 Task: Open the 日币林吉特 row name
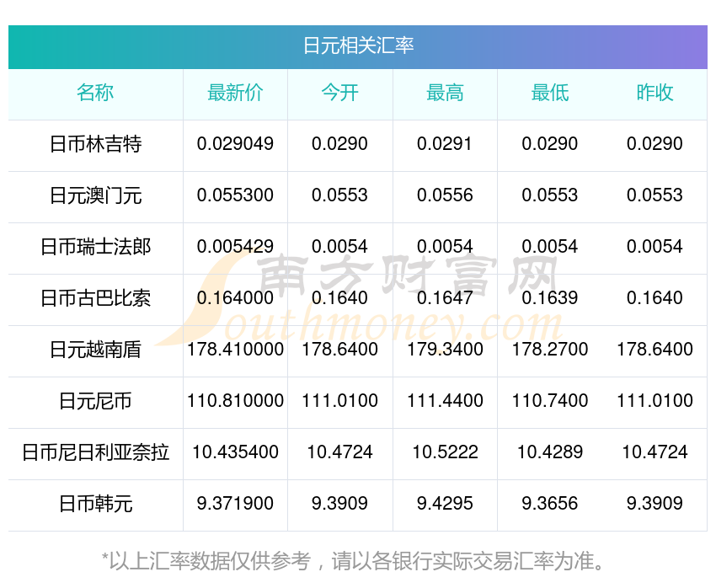(95, 144)
